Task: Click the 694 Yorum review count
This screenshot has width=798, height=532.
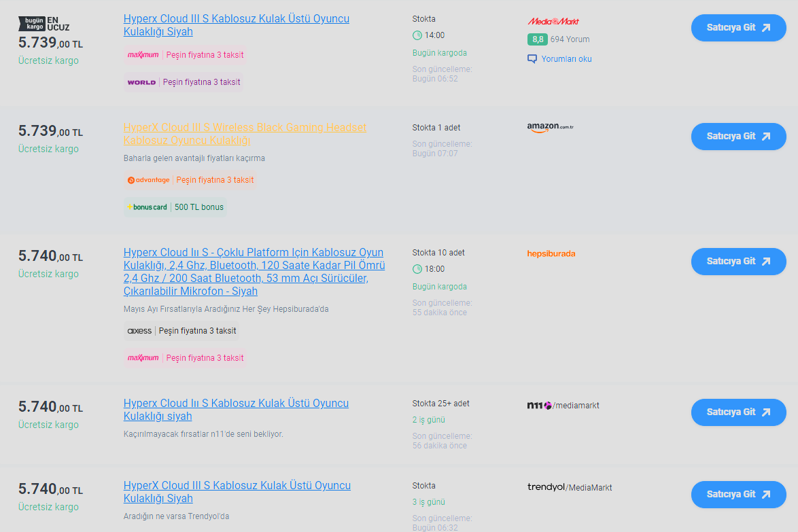Action: pyautogui.click(x=570, y=39)
